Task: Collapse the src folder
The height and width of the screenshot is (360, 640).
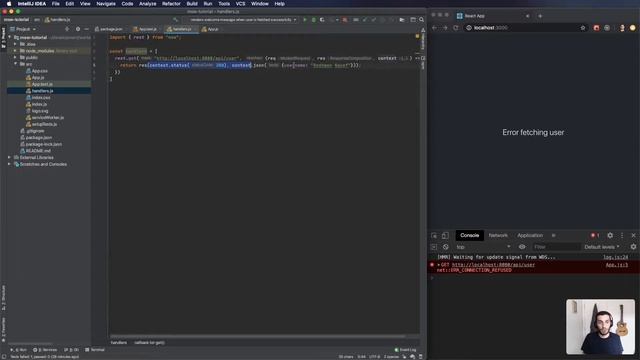Action: (16, 64)
